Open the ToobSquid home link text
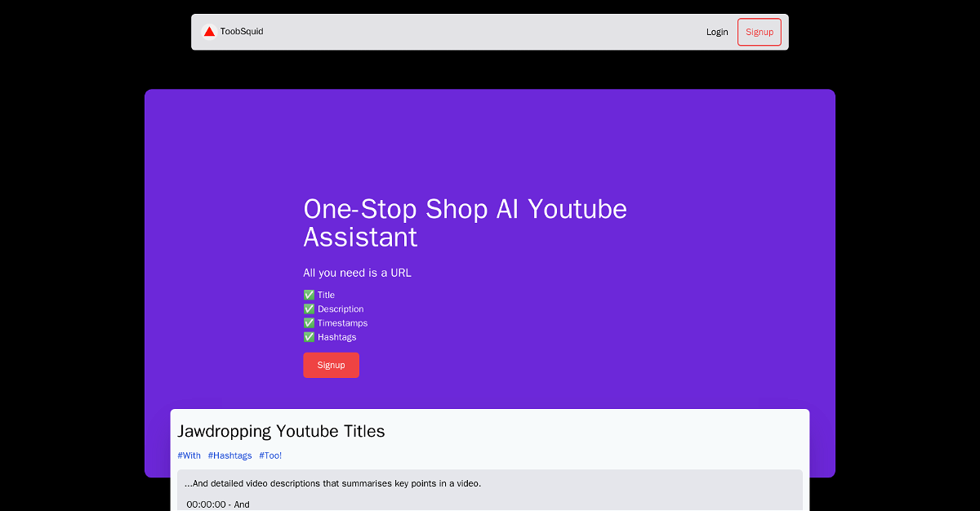This screenshot has height=511, width=980. pyautogui.click(x=242, y=32)
